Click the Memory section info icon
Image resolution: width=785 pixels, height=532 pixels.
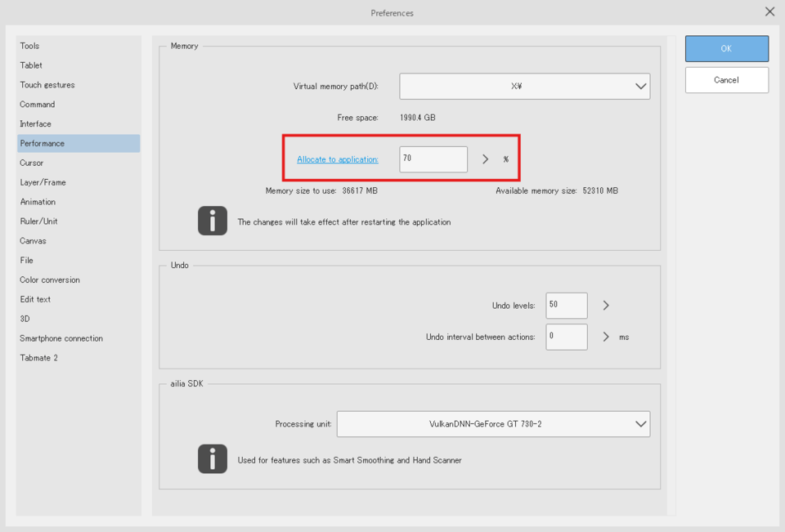click(x=212, y=221)
